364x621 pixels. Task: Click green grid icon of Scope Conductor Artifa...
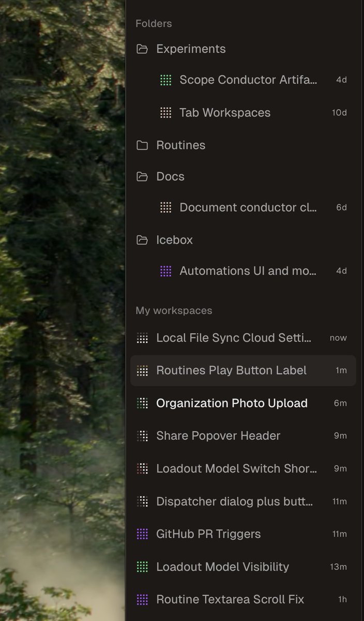point(165,80)
